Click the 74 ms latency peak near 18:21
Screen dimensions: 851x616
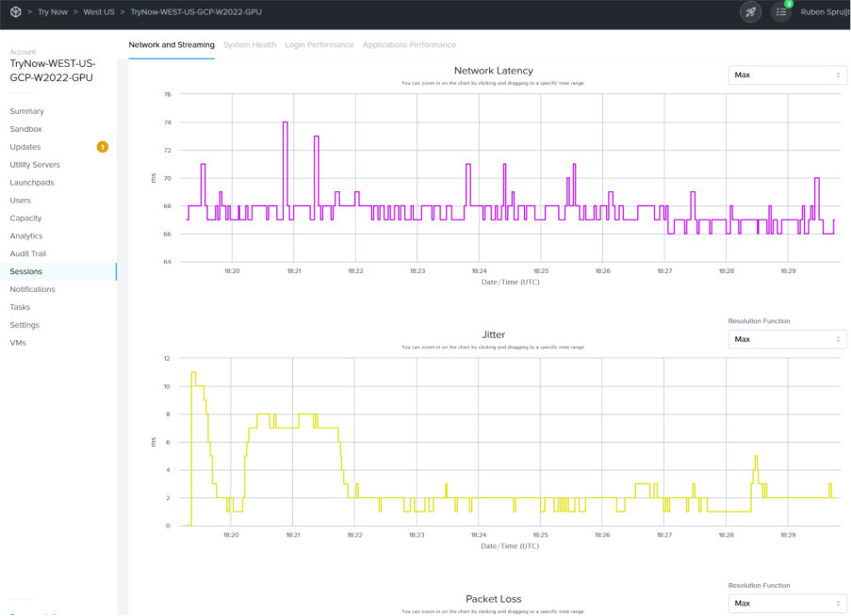click(x=285, y=122)
